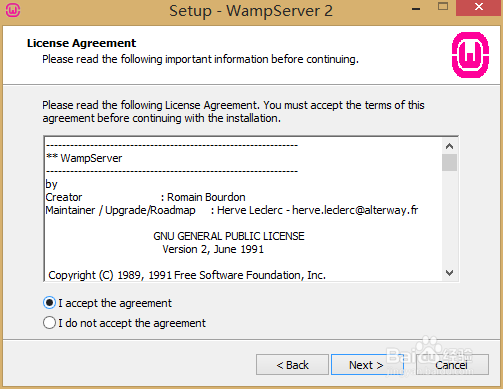Click the herve.leclerc@alterway.fr email text

click(355, 210)
